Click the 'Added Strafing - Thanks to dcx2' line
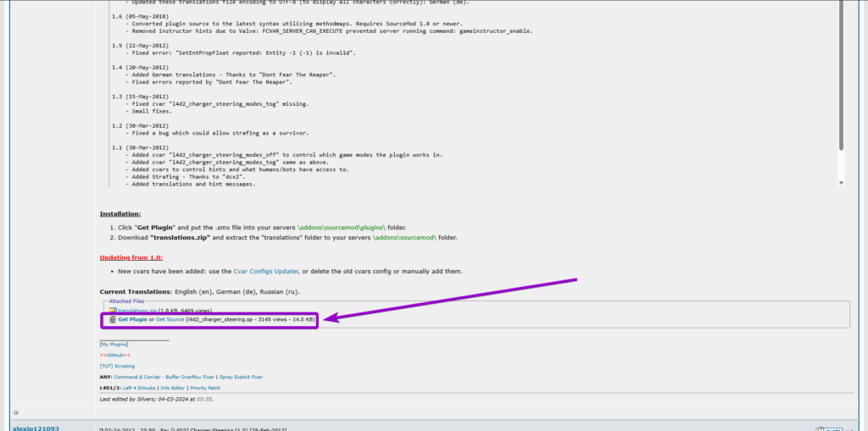The width and height of the screenshot is (868, 431). (186, 177)
